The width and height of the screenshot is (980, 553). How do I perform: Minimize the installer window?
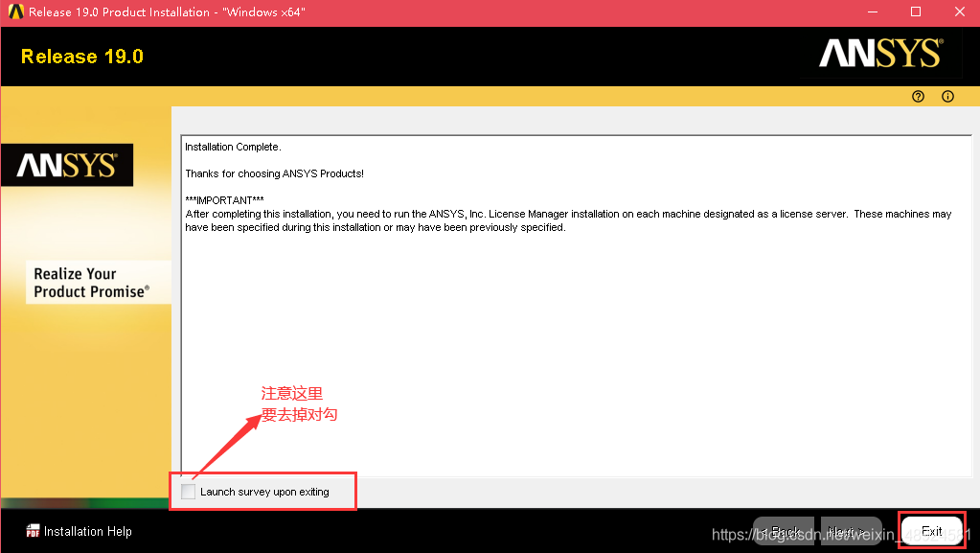[873, 12]
